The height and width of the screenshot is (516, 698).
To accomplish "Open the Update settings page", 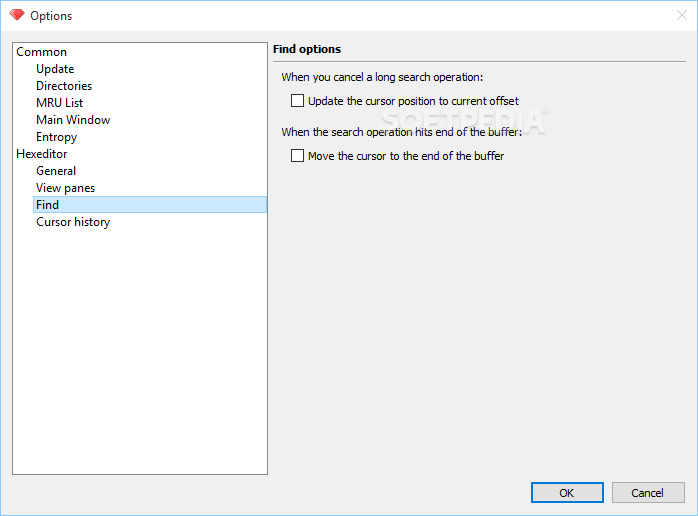I will tap(55, 69).
